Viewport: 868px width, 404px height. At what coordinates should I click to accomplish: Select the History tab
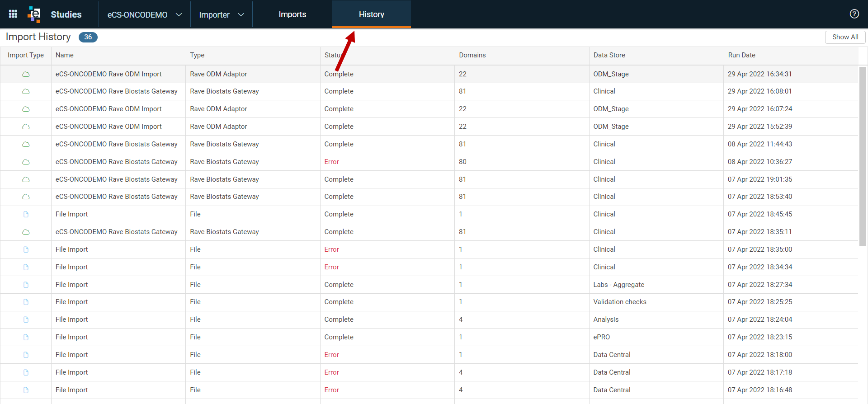coord(371,14)
